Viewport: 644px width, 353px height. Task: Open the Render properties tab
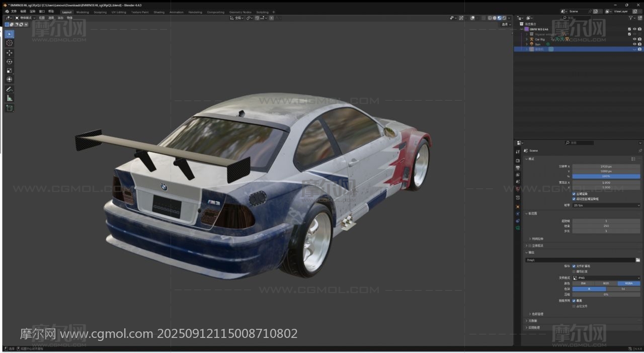coord(518,161)
